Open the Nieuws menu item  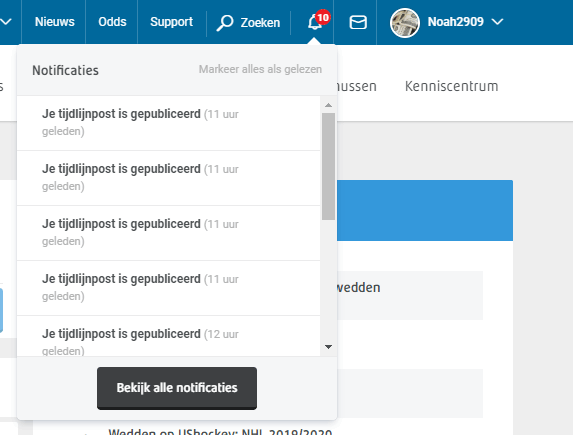[54, 22]
